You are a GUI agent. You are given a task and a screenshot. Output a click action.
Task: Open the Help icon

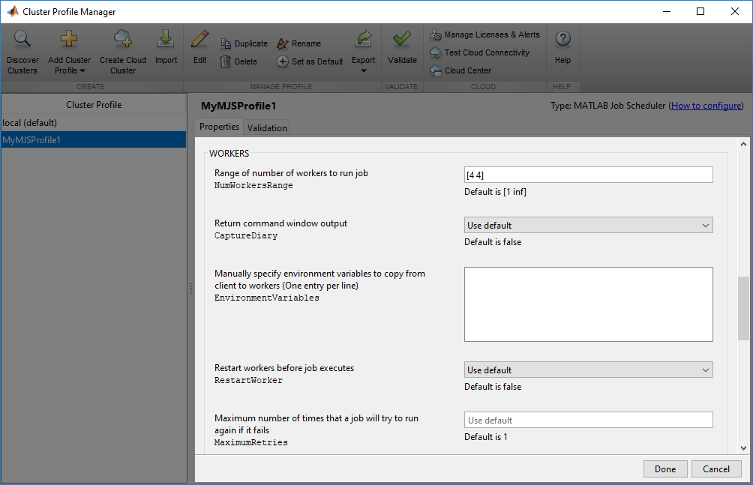[x=563, y=39]
